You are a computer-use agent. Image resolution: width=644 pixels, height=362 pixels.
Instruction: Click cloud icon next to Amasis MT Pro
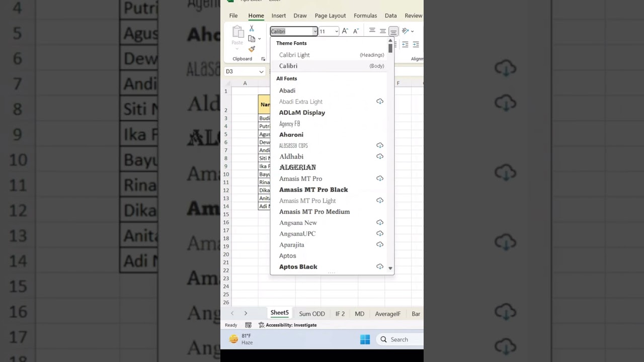[x=380, y=178]
